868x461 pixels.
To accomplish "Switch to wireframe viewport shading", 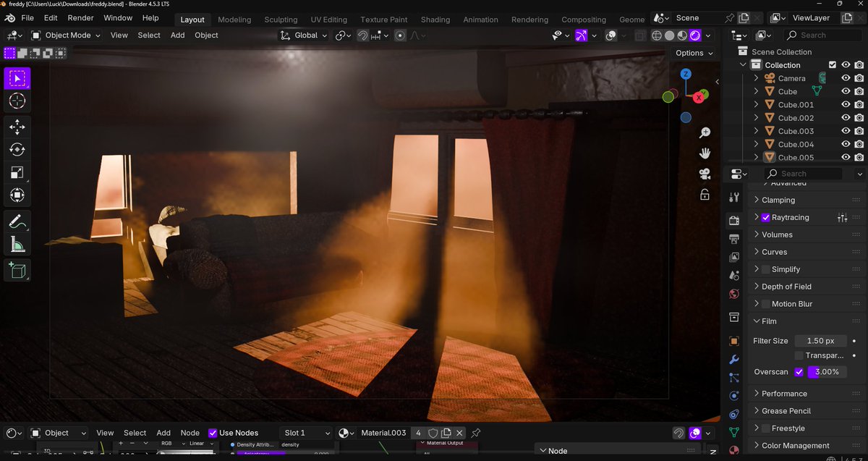I will click(657, 35).
